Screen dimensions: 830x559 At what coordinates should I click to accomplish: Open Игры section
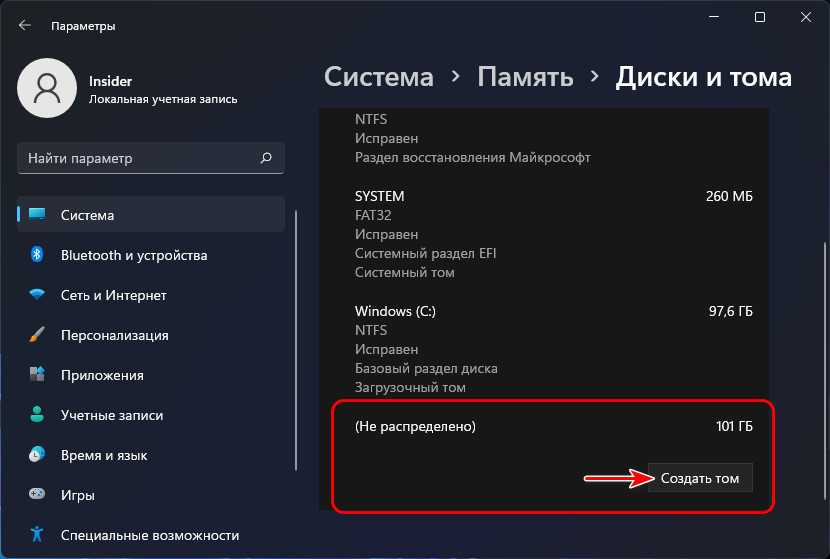tap(151, 495)
